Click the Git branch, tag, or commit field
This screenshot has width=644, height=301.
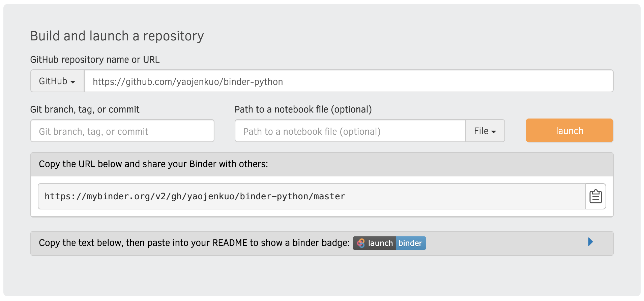[122, 131]
